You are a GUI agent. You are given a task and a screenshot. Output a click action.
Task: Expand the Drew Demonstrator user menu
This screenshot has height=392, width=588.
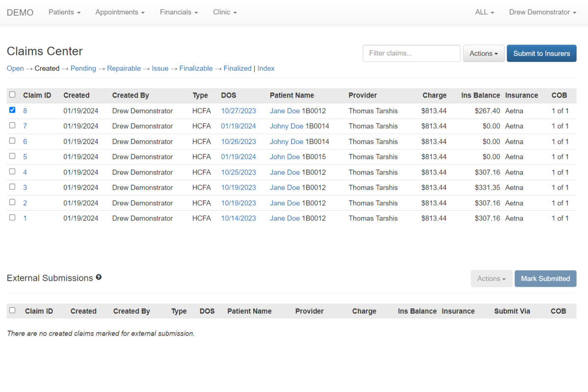tap(542, 12)
